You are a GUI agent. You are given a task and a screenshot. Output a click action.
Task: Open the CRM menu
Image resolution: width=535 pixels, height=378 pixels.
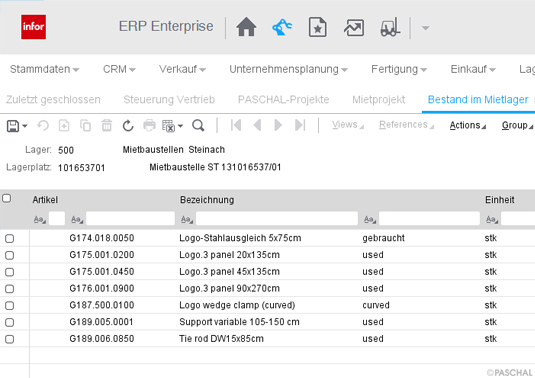coord(119,69)
